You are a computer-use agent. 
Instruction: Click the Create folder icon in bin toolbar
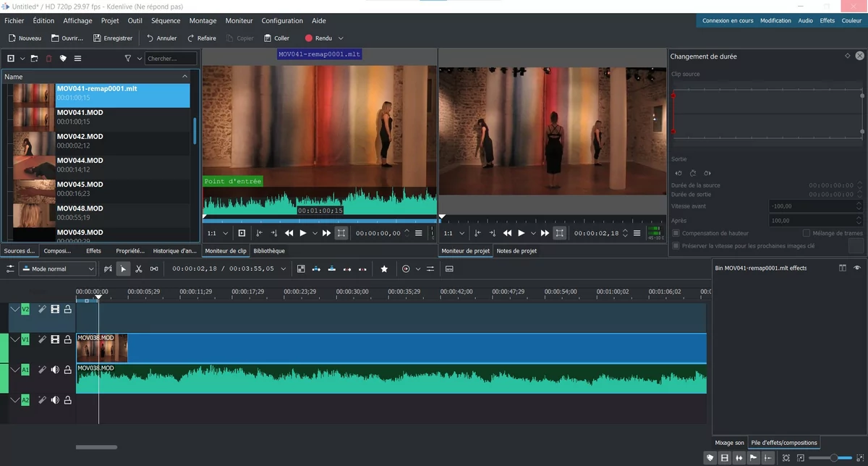[34, 58]
